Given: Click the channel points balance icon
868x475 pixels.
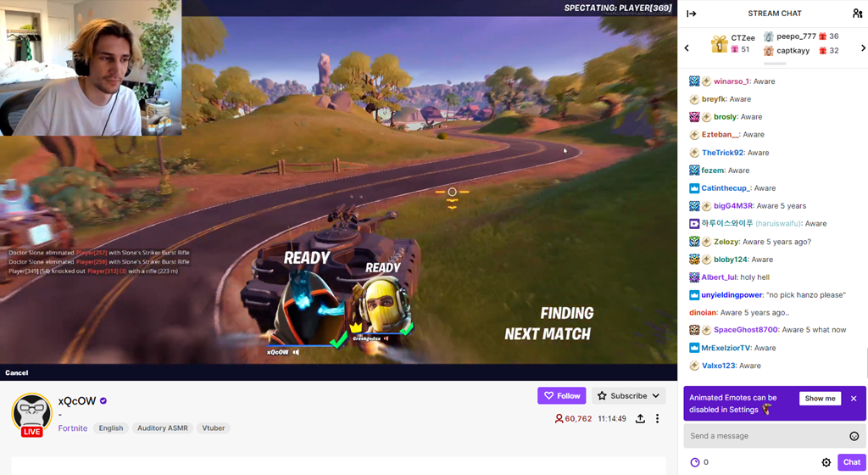Looking at the screenshot, I should 695,462.
